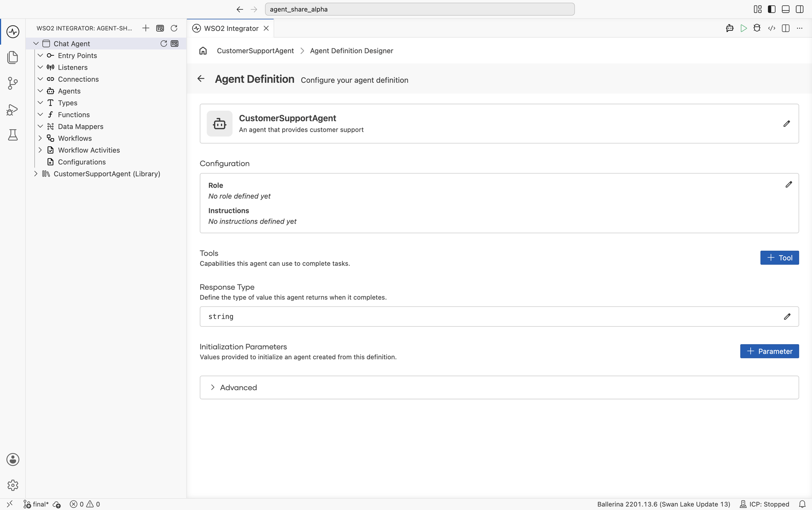Expand CustomerSupportAgent (Library) node

point(36,174)
